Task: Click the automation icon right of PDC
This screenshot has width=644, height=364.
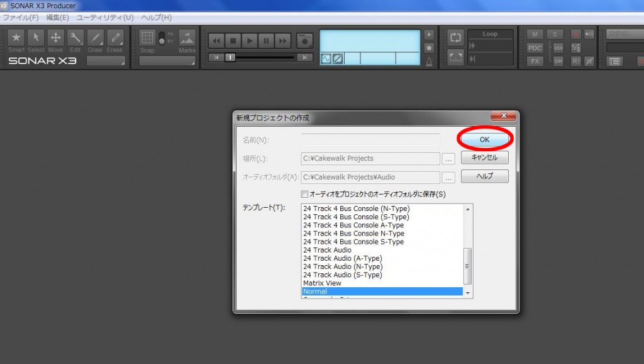Action: (x=576, y=48)
